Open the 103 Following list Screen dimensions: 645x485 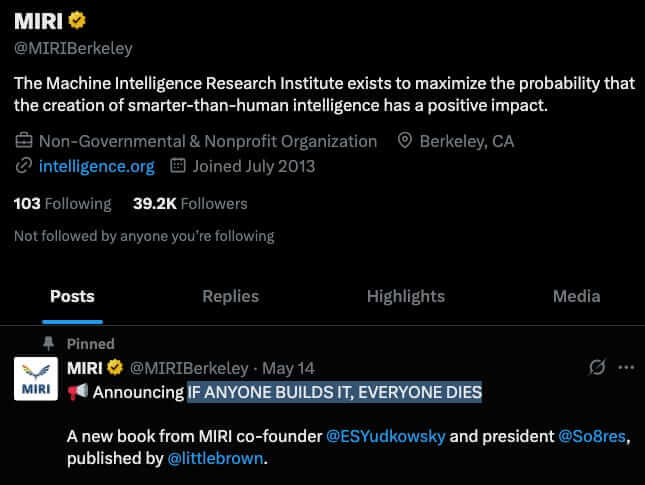tap(63, 204)
